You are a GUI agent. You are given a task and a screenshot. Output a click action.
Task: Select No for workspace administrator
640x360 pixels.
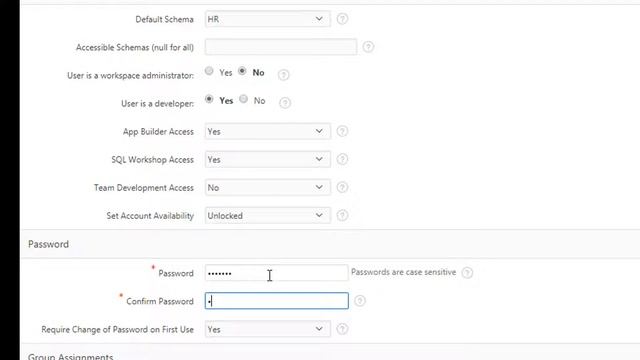(242, 71)
